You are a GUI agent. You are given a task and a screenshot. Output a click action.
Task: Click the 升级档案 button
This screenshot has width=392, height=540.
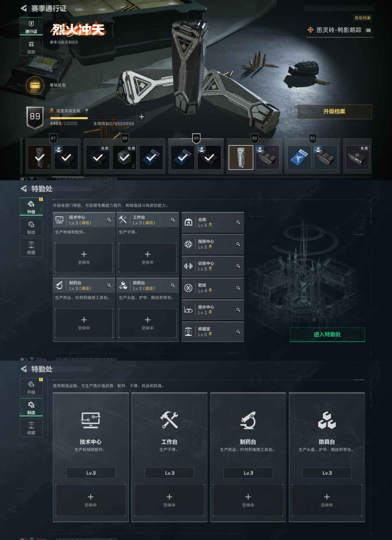click(334, 112)
